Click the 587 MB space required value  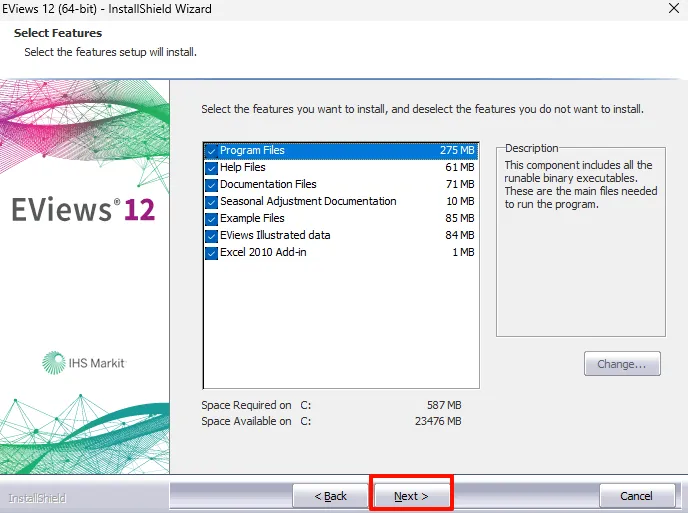444,405
